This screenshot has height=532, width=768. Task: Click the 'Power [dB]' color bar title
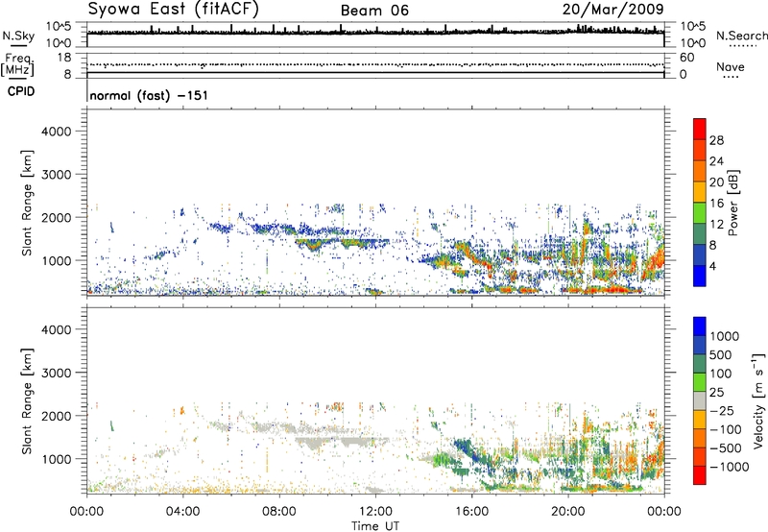point(732,203)
